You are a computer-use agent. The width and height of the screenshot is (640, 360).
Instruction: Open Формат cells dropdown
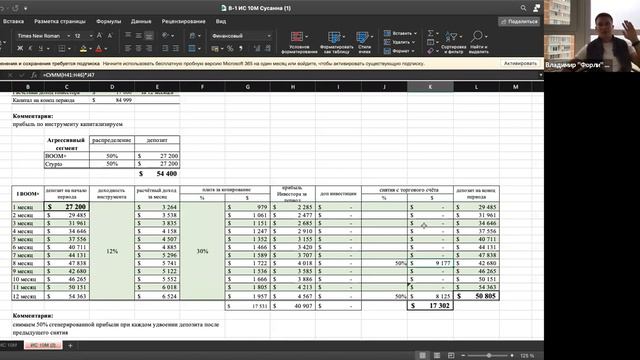[399, 51]
